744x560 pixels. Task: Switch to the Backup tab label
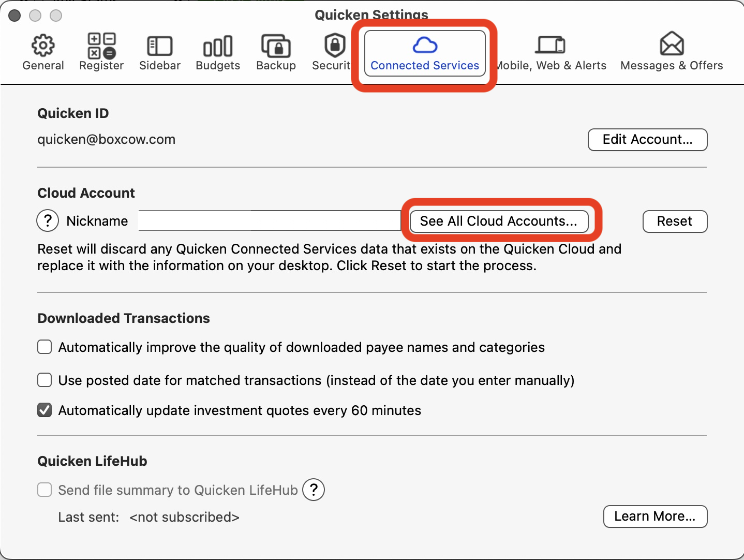(x=276, y=66)
